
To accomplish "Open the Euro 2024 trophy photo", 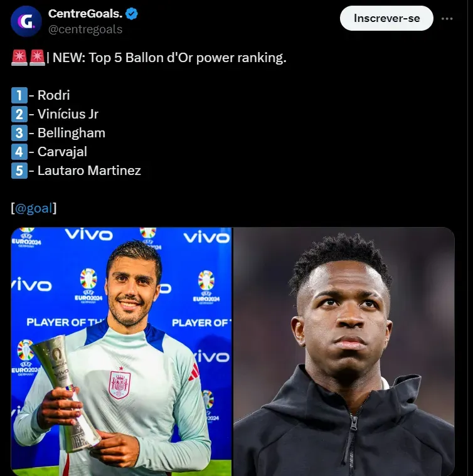I will (121, 352).
